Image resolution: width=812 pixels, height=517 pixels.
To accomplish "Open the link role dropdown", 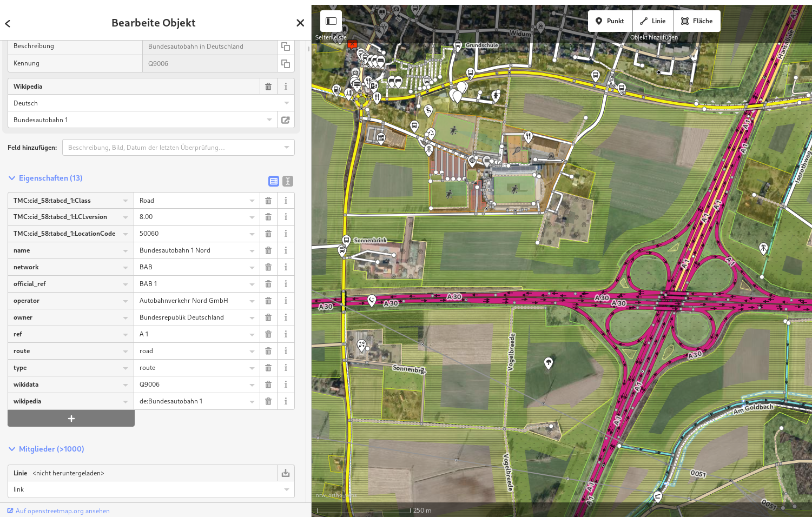I will [x=287, y=489].
